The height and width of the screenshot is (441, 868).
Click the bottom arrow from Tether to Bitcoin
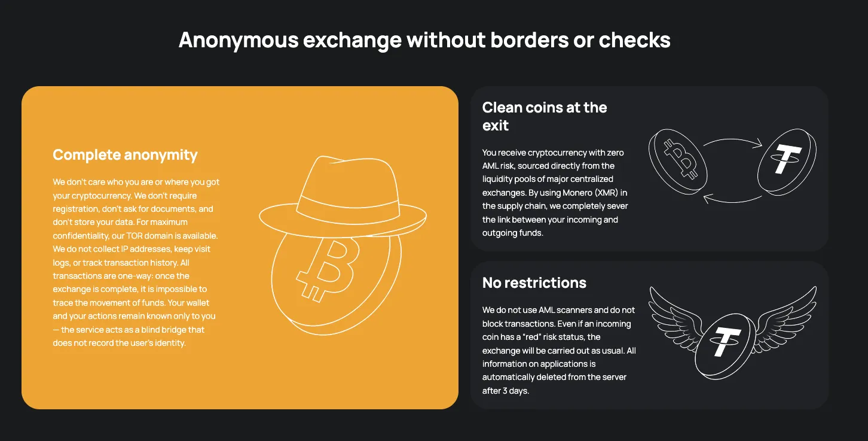733,196
